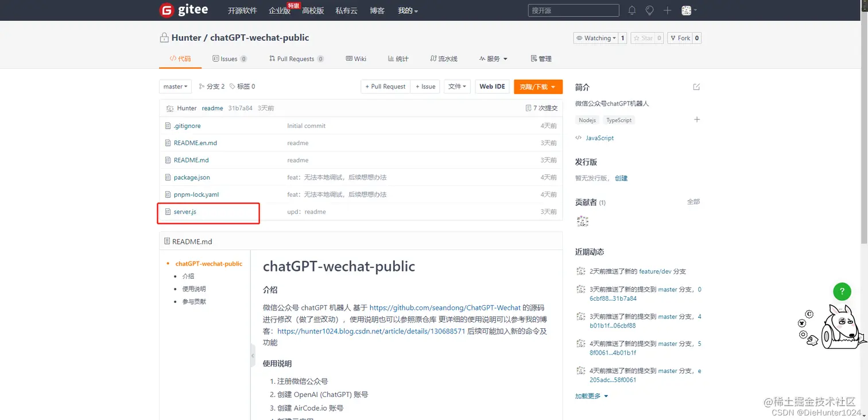Click the Gitee logo
Viewport: 868px width, 420px height.
tap(184, 10)
